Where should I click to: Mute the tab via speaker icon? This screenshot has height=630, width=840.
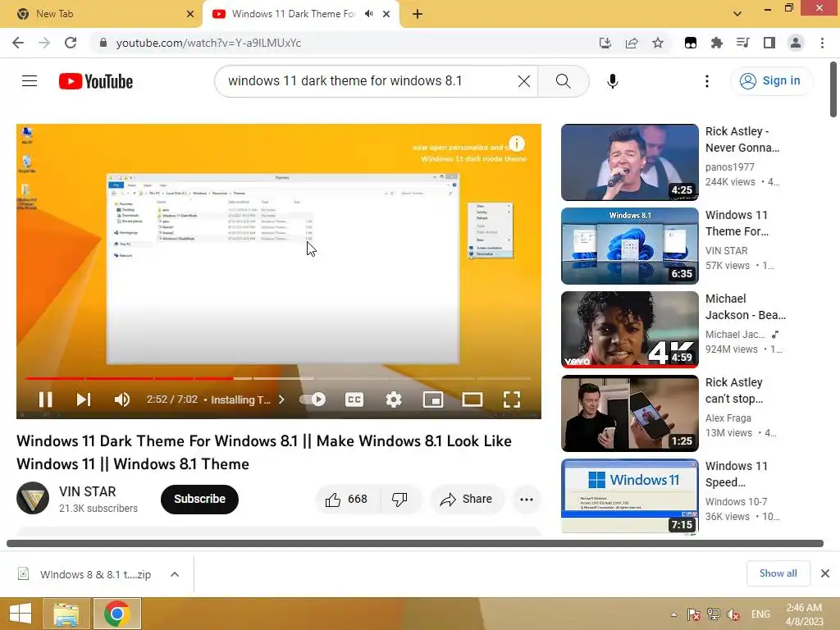pyautogui.click(x=368, y=14)
